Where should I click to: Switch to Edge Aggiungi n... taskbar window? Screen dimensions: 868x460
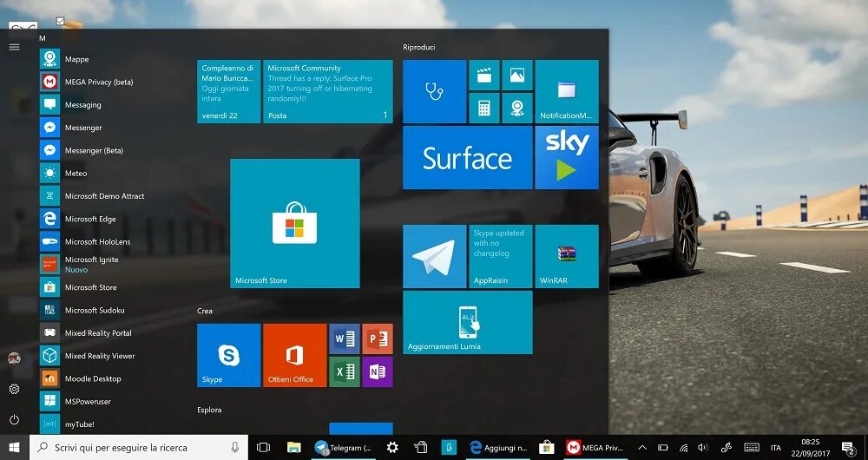(x=498, y=447)
